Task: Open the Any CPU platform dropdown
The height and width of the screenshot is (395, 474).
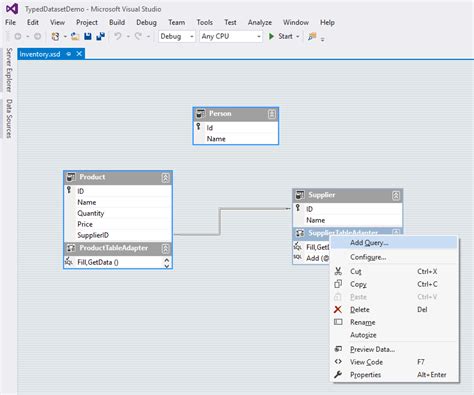Action: coord(231,36)
